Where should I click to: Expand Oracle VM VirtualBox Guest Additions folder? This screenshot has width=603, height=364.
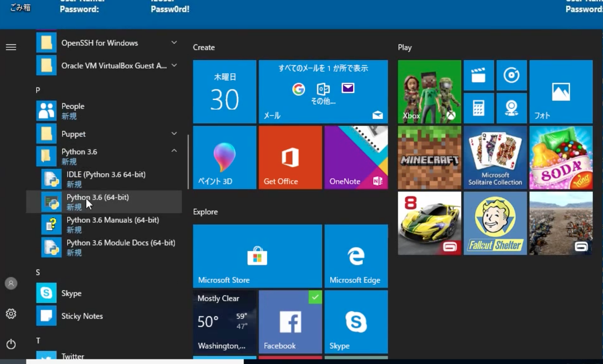click(174, 65)
